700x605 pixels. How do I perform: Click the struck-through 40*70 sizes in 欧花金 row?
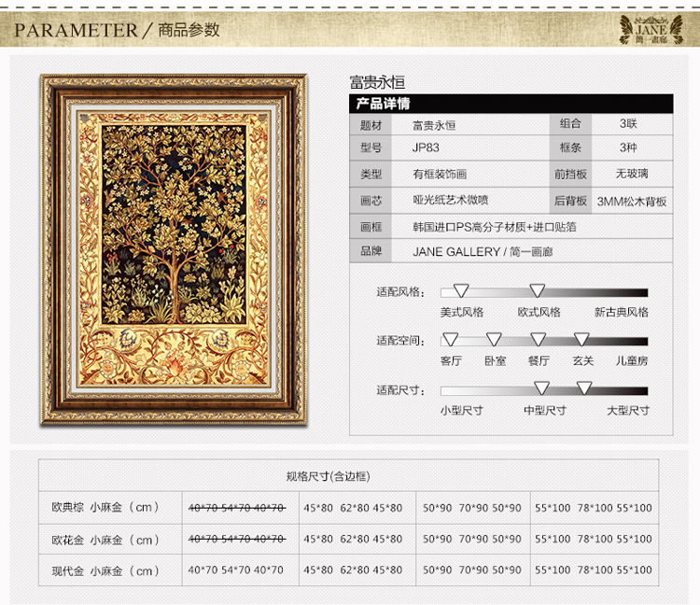click(x=237, y=539)
